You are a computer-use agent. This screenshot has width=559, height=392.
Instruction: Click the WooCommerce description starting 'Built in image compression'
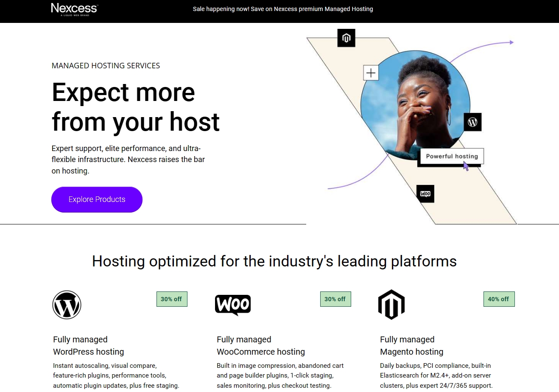(280, 375)
